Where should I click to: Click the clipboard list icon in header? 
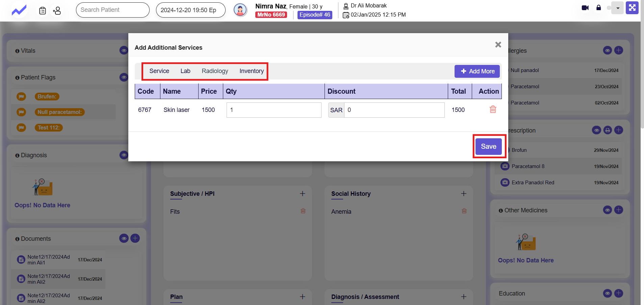pyautogui.click(x=43, y=10)
